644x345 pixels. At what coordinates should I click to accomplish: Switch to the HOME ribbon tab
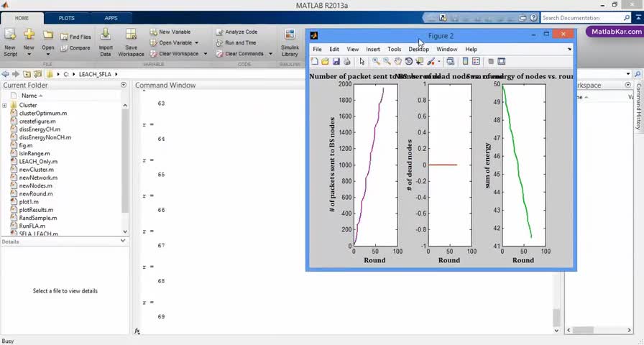[x=22, y=19]
